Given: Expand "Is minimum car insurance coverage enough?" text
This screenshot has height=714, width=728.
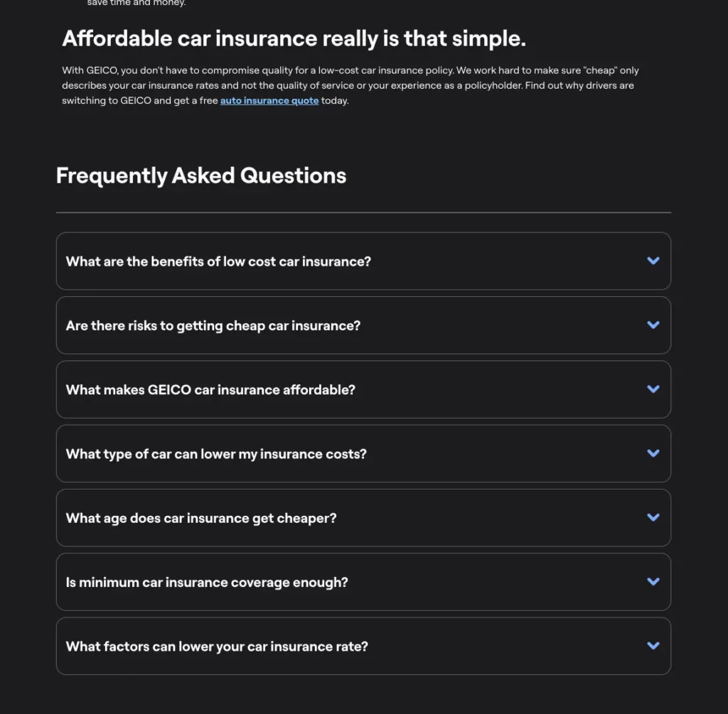Looking at the screenshot, I should pos(207,583).
